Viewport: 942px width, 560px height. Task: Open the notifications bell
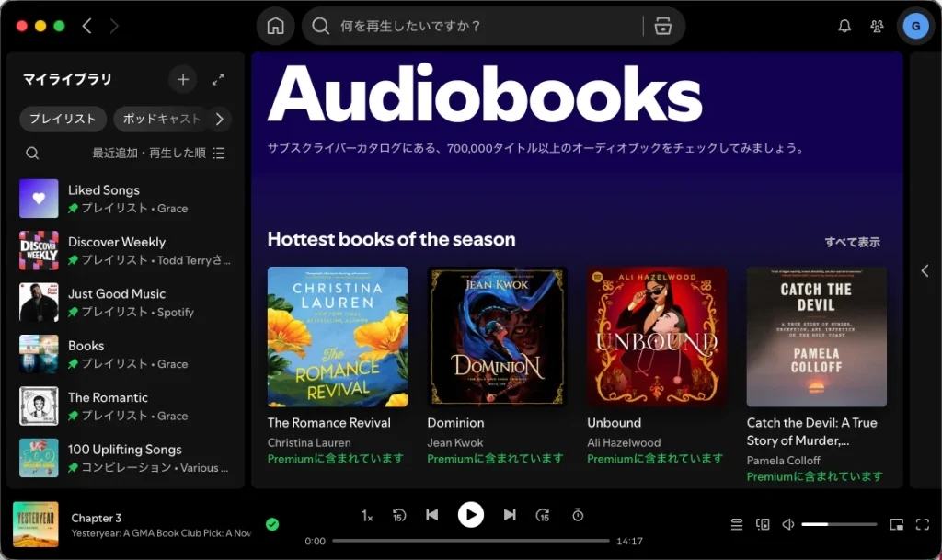[x=844, y=26]
